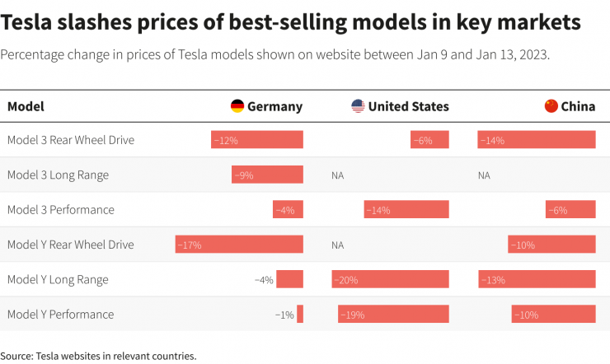Select the Model Y Performance row label
Screen dimensions: 610x364
click(61, 315)
